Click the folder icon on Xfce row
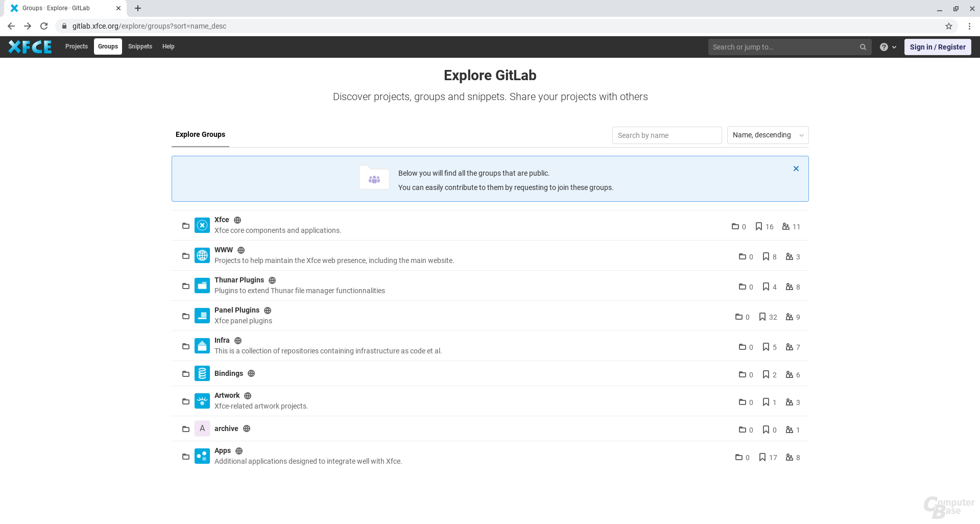980x524 pixels. pos(186,226)
